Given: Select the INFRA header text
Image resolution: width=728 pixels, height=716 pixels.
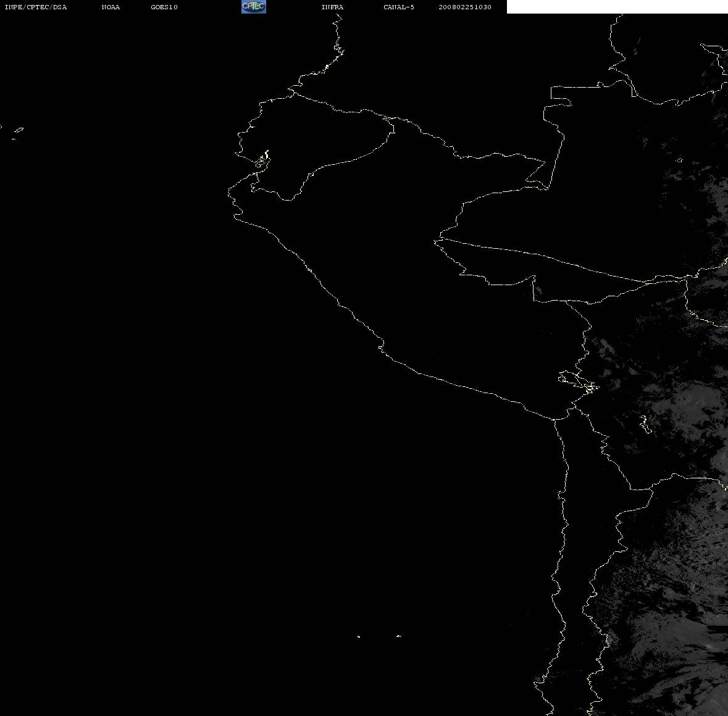Looking at the screenshot, I should (x=332, y=7).
